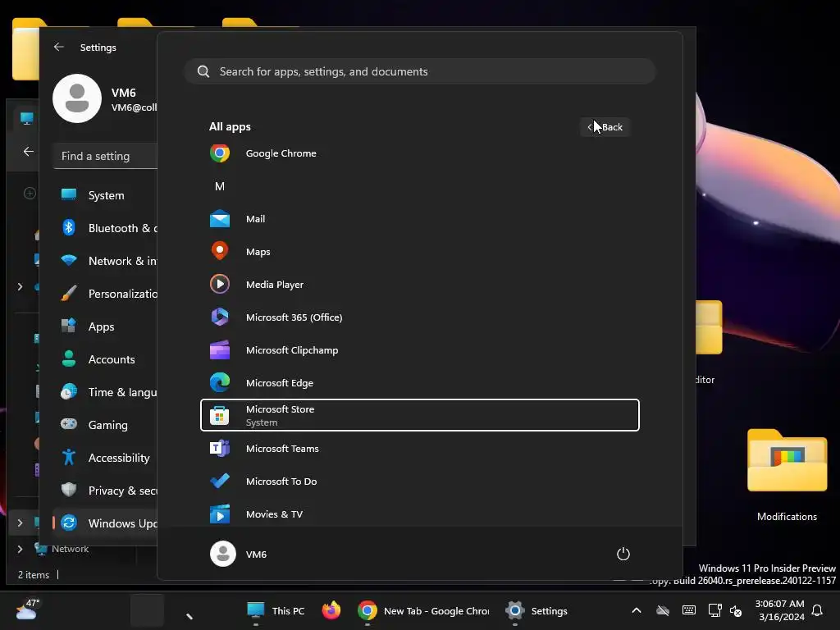The width and height of the screenshot is (840, 630).
Task: Expand Network node in File Explorer tree
Action: (20, 549)
